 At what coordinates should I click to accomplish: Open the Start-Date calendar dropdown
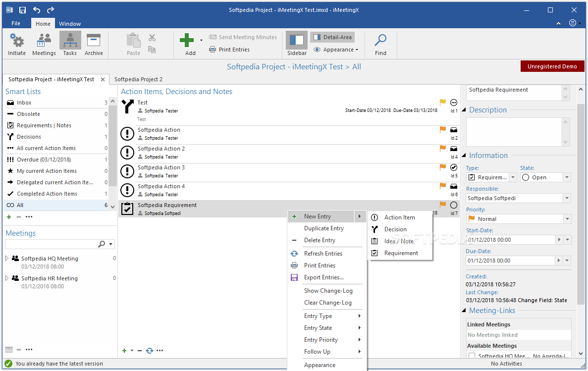click(567, 240)
